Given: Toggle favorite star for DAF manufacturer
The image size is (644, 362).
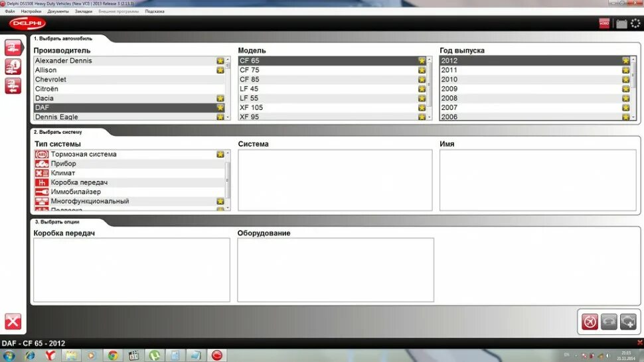Looking at the screenshot, I should click(220, 107).
